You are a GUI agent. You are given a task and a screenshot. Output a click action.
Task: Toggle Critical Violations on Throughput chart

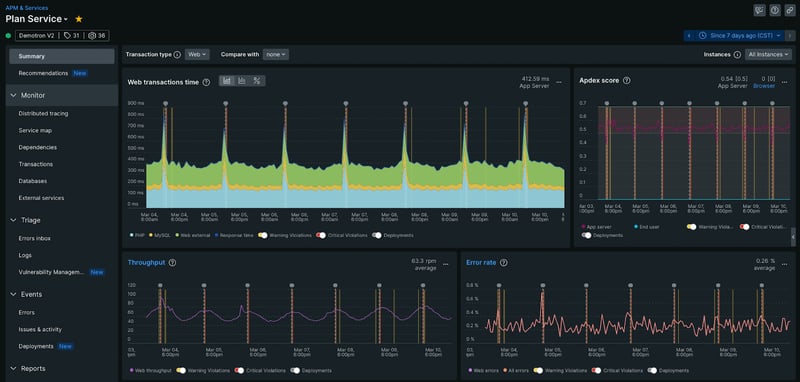pos(239,371)
